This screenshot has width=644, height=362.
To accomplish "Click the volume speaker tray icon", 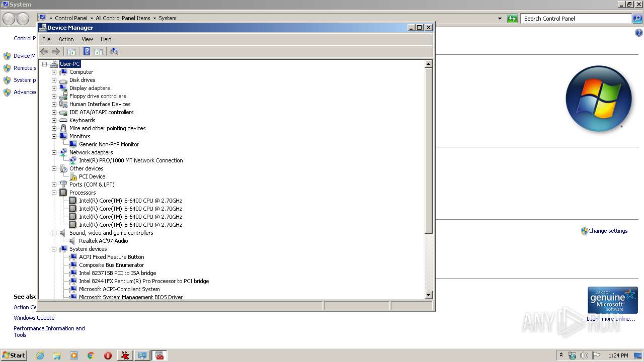I will pyautogui.click(x=584, y=355).
